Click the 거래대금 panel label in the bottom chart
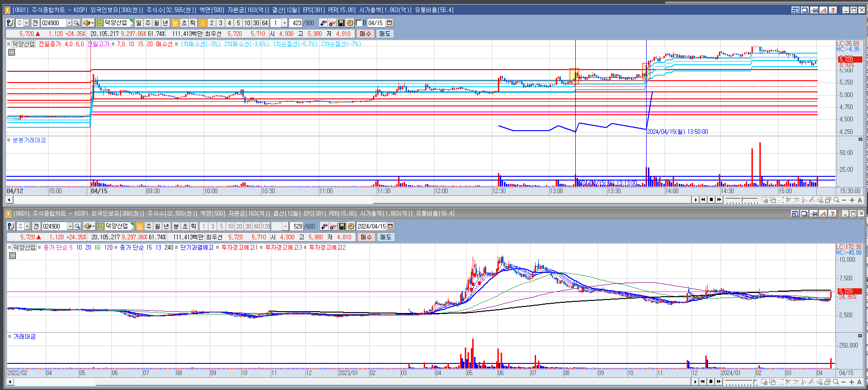The image size is (868, 390). point(24,336)
